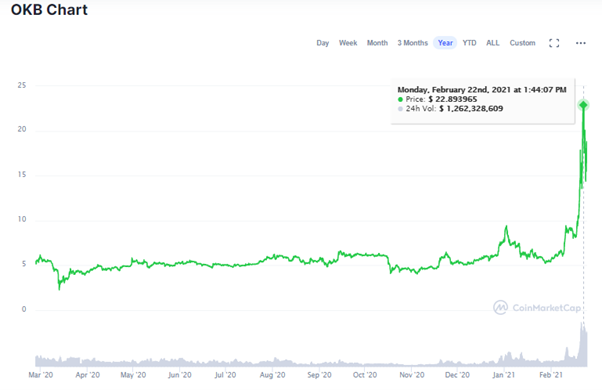Click the green Price legend dot
Image resolution: width=602 pixels, height=390 pixels.
coord(400,100)
